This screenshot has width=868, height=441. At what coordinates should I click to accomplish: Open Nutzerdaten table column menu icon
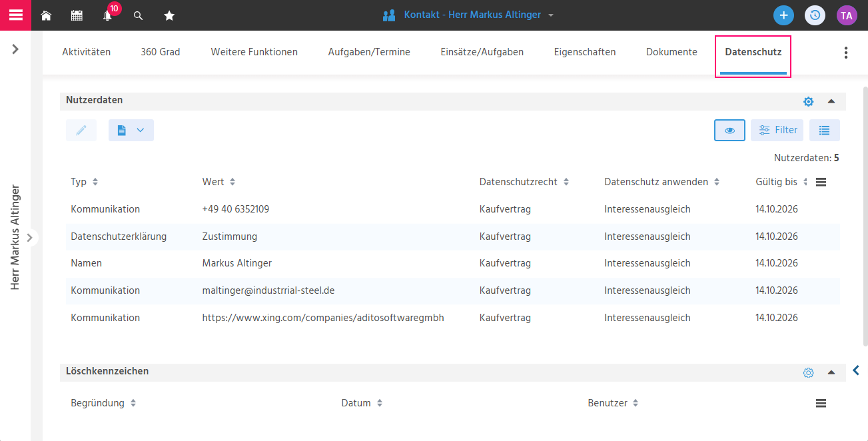(x=821, y=182)
